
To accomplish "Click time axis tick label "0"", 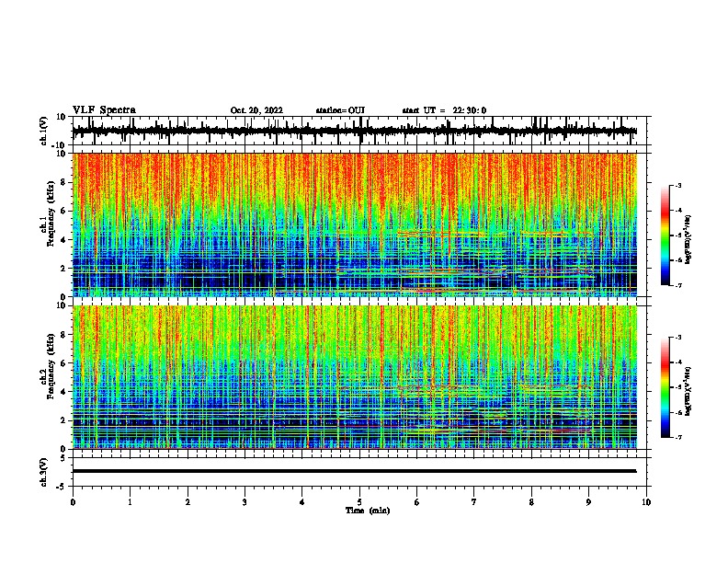I will [73, 502].
